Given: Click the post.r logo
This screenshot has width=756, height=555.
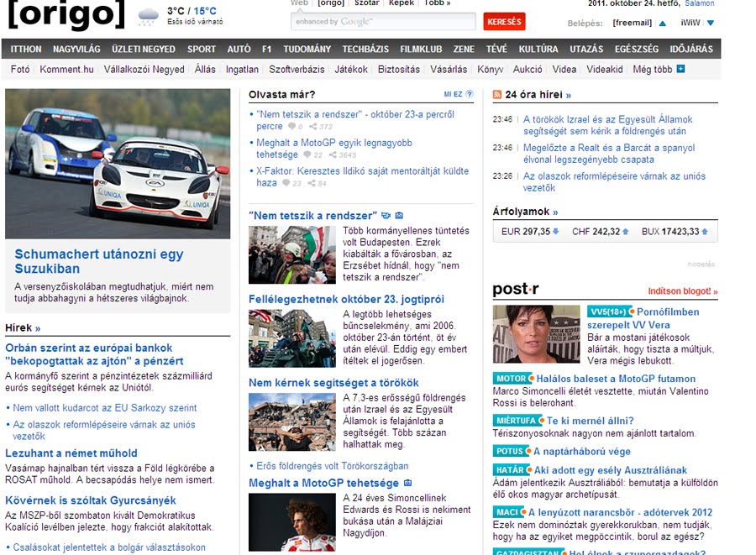Looking at the screenshot, I should coord(516,289).
